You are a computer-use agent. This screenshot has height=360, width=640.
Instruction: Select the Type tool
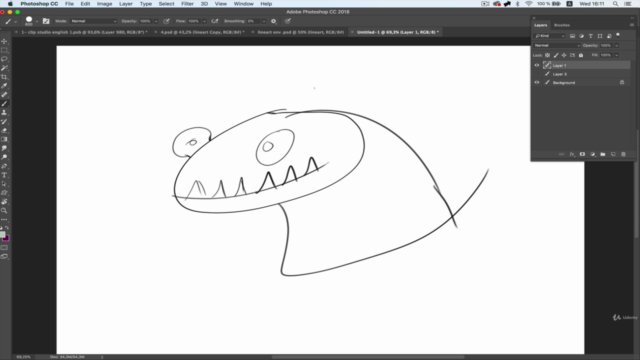[x=4, y=175]
